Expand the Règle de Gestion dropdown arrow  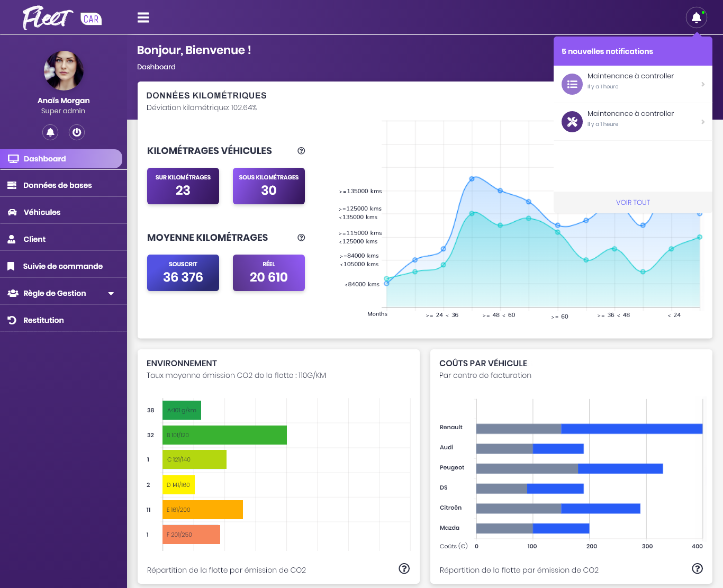click(x=111, y=294)
